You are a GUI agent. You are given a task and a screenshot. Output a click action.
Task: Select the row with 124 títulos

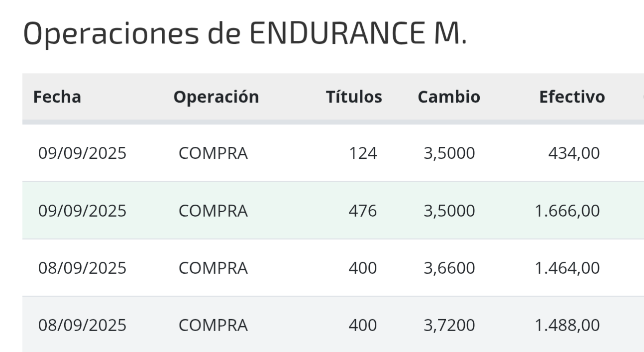click(x=333, y=153)
